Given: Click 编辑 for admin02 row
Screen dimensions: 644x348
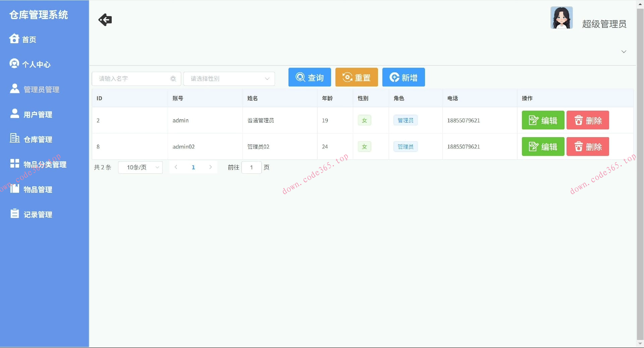Looking at the screenshot, I should pyautogui.click(x=543, y=147).
